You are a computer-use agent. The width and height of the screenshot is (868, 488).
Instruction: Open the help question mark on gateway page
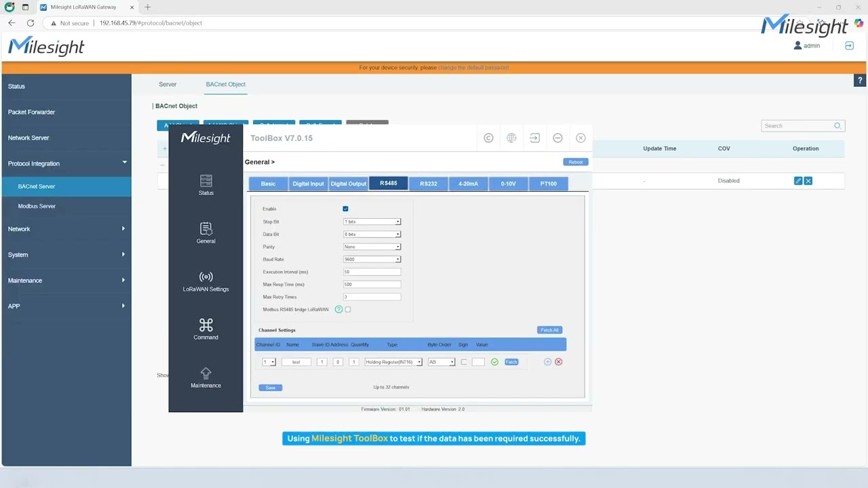pyautogui.click(x=860, y=81)
